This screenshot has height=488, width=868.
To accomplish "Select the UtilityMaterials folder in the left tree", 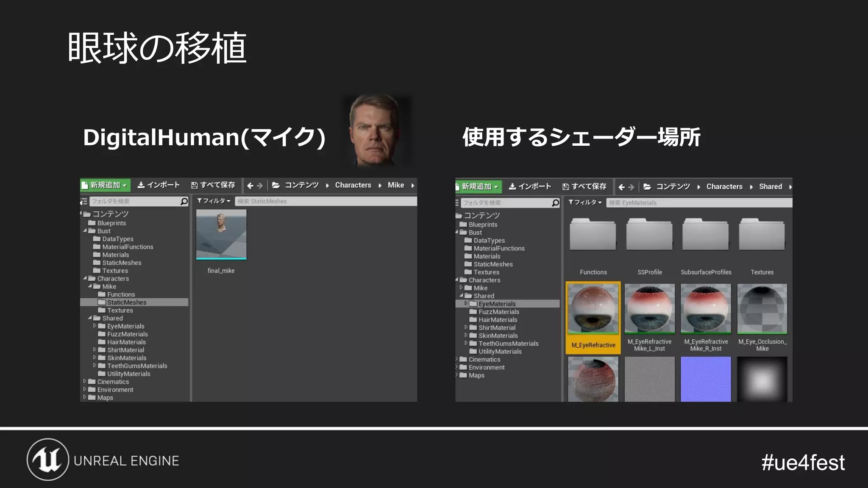I will 128,374.
